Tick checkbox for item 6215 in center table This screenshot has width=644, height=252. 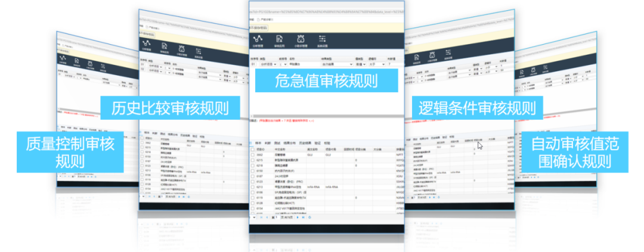pos(253,160)
